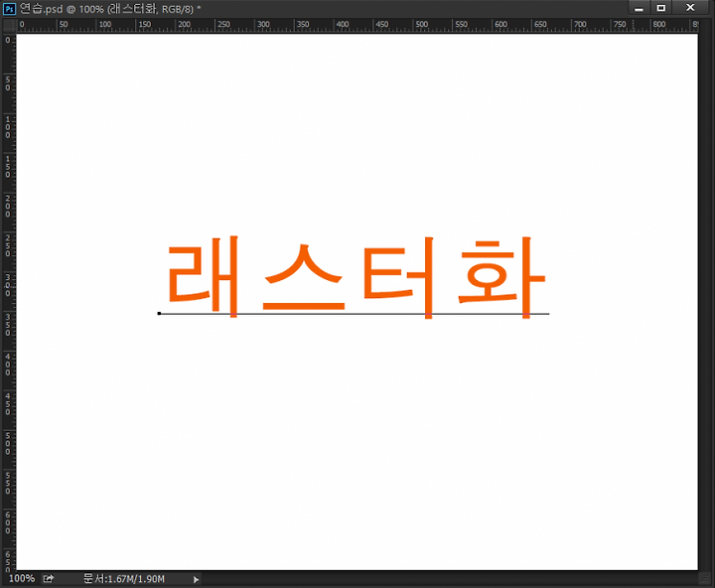
Task: Click the 100% zoom level field
Action: tap(22, 578)
